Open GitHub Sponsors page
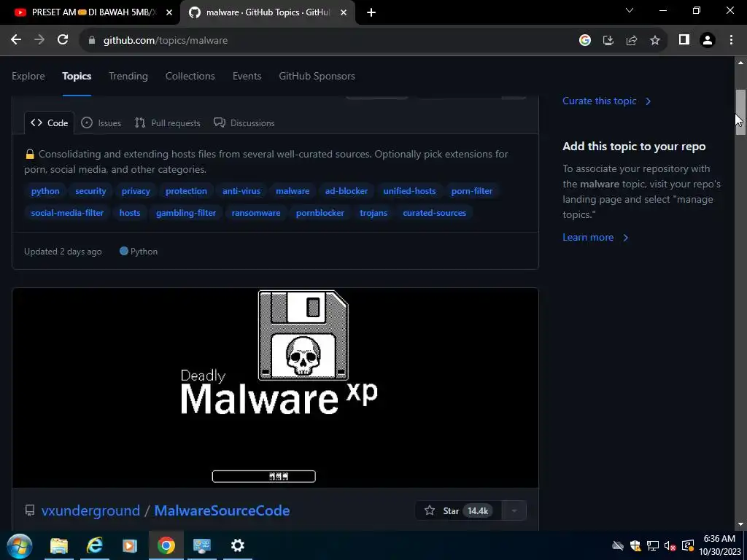 coord(317,76)
